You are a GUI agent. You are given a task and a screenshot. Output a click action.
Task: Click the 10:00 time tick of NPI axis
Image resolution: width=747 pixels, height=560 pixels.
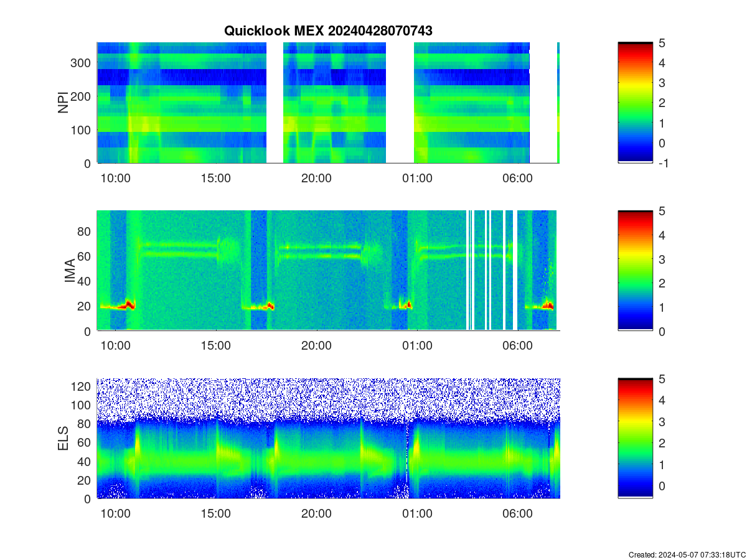click(x=115, y=179)
